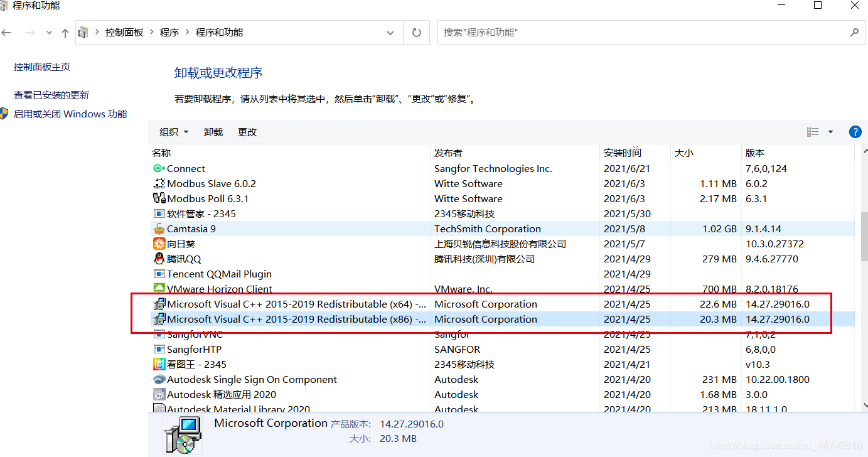Click 控制面板 in the address breadcrumb
Screen dimensions: 868x457
click(124, 33)
